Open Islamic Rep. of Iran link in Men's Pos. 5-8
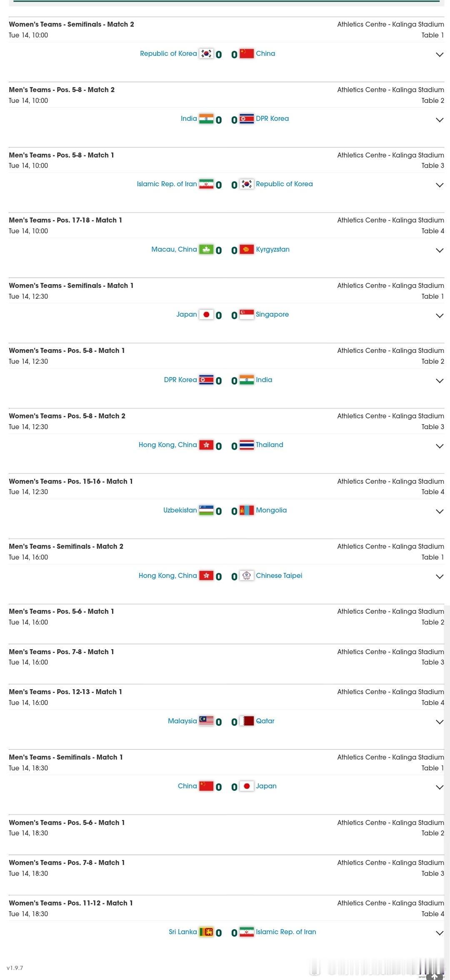The width and height of the screenshot is (450, 980). 167,184
